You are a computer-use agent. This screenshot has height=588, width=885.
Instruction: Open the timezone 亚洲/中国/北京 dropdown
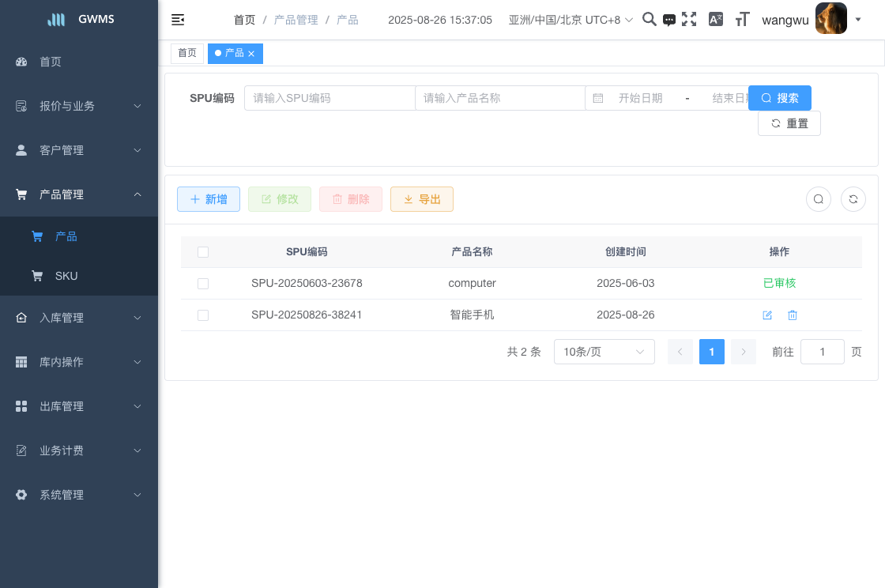click(x=571, y=20)
